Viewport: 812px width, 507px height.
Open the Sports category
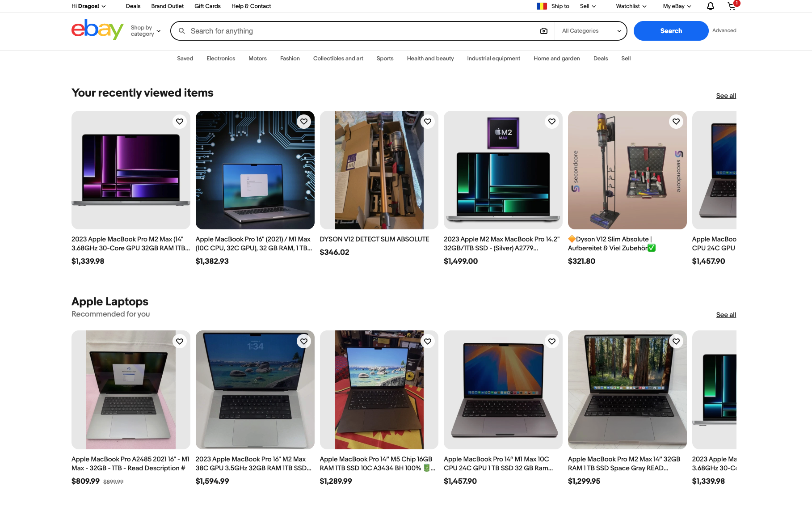[x=385, y=59]
